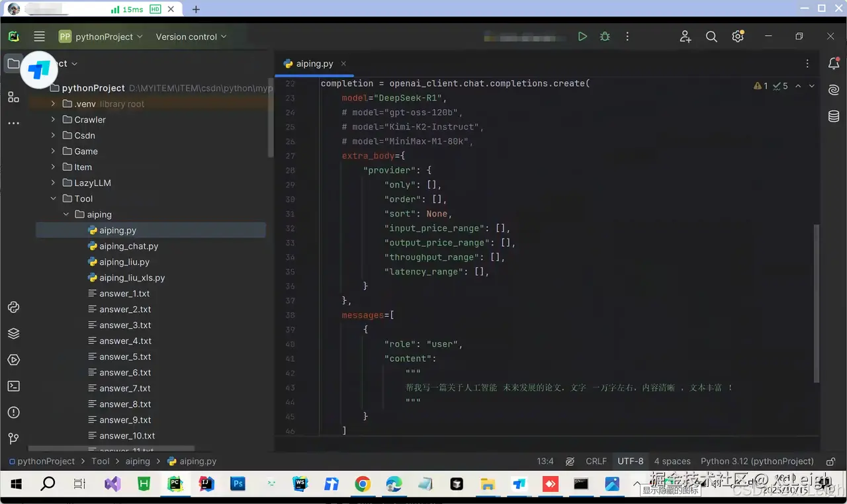Collapse the aiping folder
847x504 pixels.
point(66,215)
